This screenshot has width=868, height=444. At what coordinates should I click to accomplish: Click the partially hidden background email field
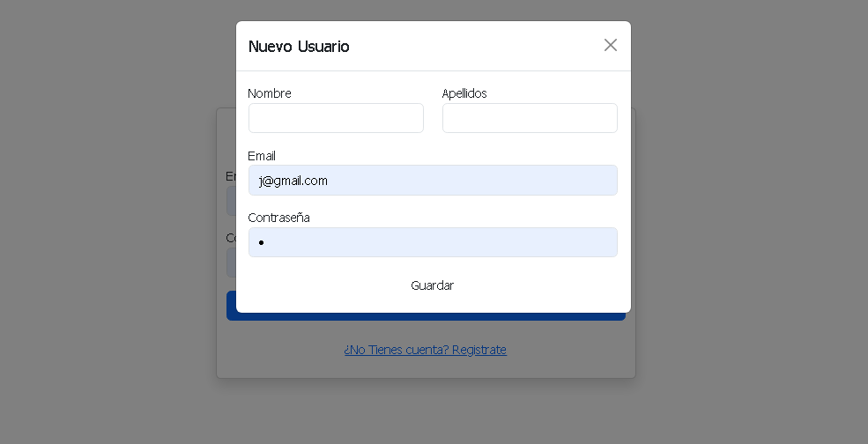tap(232, 200)
